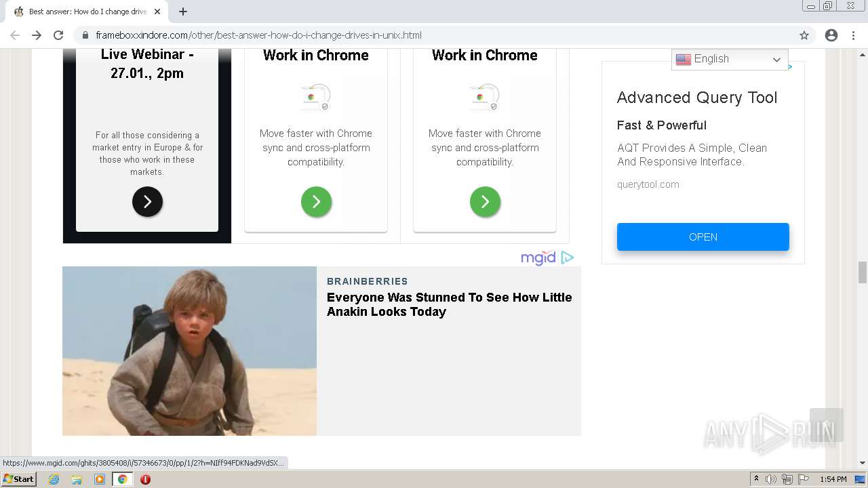Click the Chrome icon in first Work in Chrome card

coord(316,98)
